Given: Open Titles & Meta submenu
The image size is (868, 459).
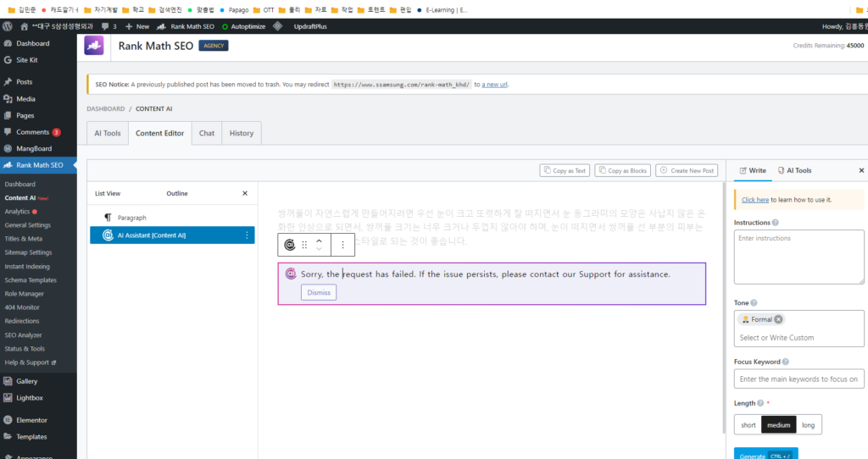Looking at the screenshot, I should pyautogui.click(x=23, y=239).
